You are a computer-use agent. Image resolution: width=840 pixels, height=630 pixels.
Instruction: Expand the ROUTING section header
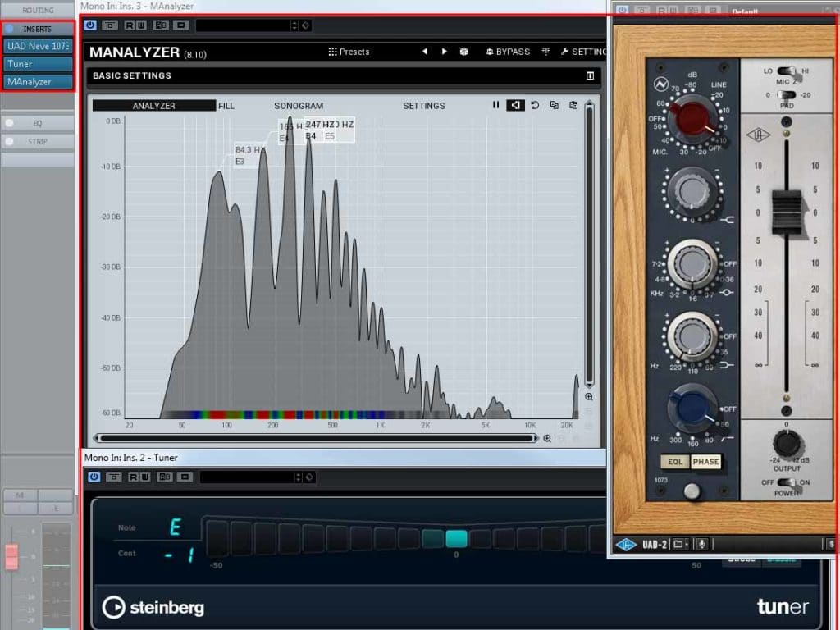(38, 10)
